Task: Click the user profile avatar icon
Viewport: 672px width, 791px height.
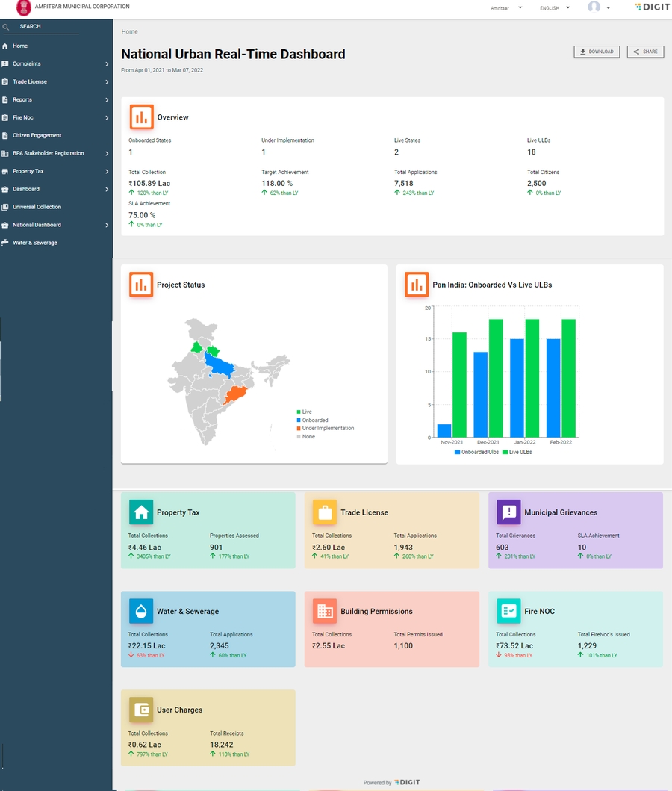Action: click(x=594, y=7)
